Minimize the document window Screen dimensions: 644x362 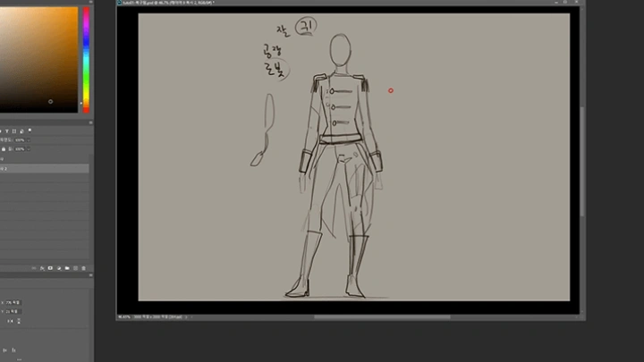click(556, 2)
